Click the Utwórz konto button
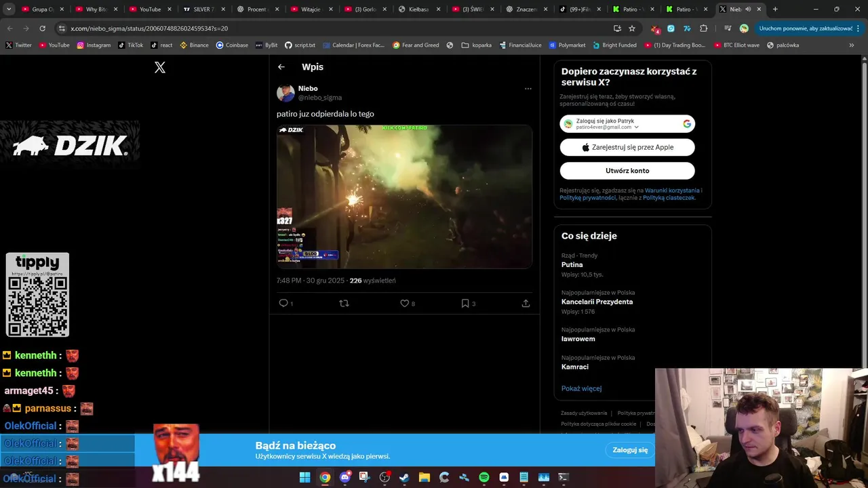The width and height of the screenshot is (868, 488). pos(627,171)
